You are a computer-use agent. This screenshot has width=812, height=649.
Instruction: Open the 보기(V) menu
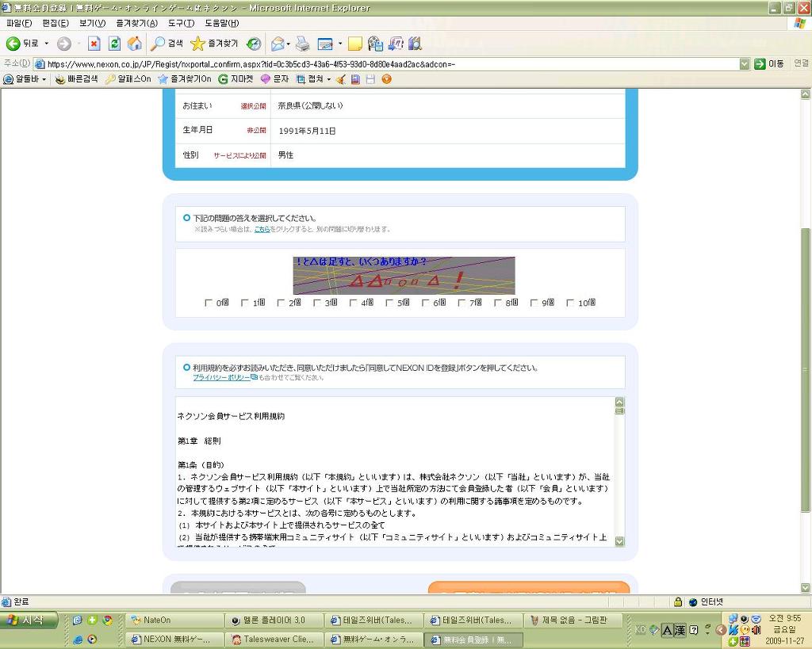(92, 23)
